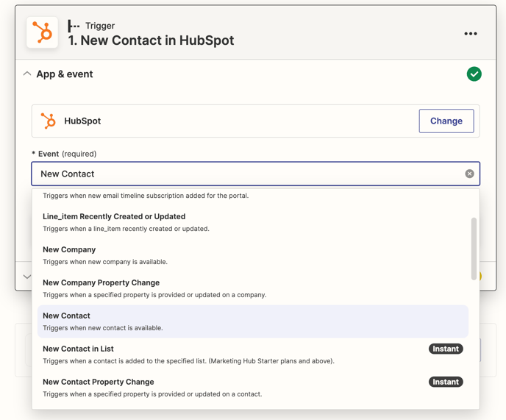Image resolution: width=506 pixels, height=420 pixels.
Task: Select the New Contact in List event
Action: (x=253, y=355)
